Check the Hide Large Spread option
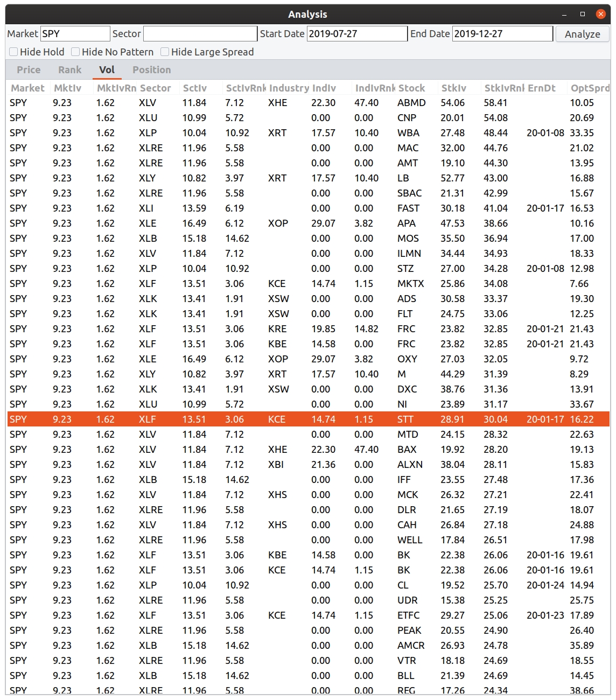 [x=207, y=52]
